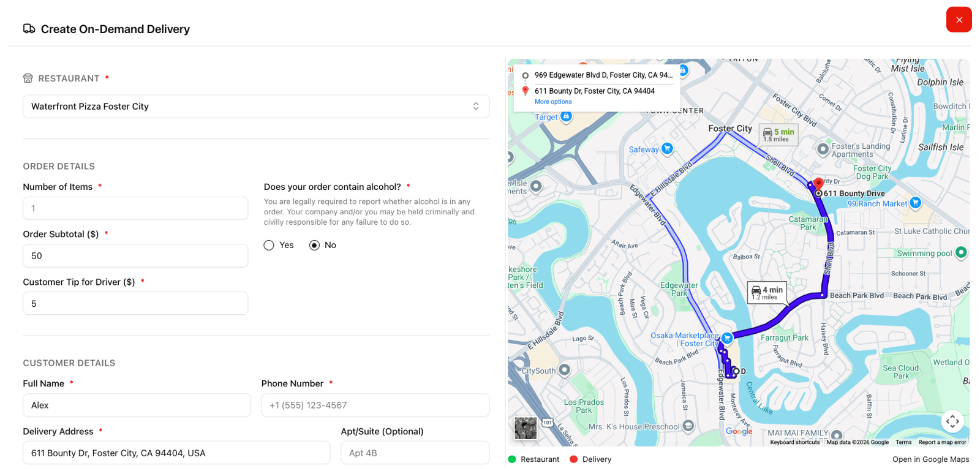Click Keyboard shortcuts on map

794,442
